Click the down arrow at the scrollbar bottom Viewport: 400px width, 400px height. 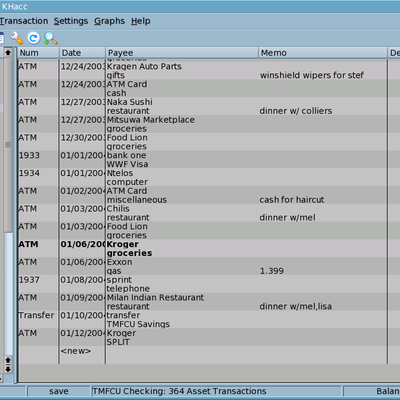pyautogui.click(x=8, y=369)
